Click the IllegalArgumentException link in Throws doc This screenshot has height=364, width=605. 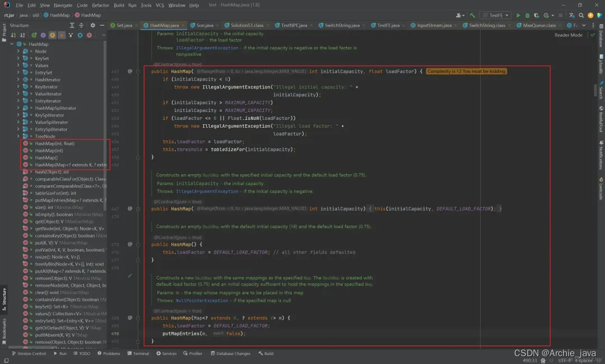point(207,48)
